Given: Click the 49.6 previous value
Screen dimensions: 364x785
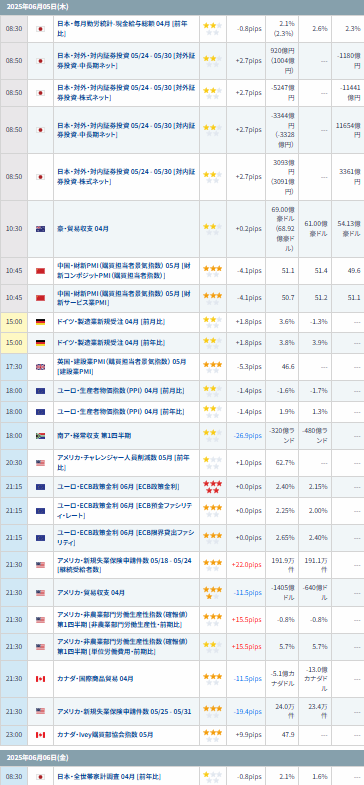Looking at the screenshot, I should pyautogui.click(x=354, y=271).
